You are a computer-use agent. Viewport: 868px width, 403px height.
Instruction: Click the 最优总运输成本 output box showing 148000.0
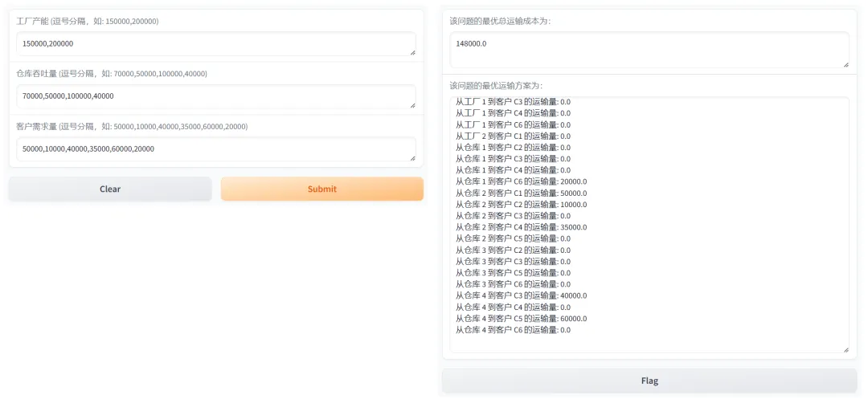tap(649, 50)
